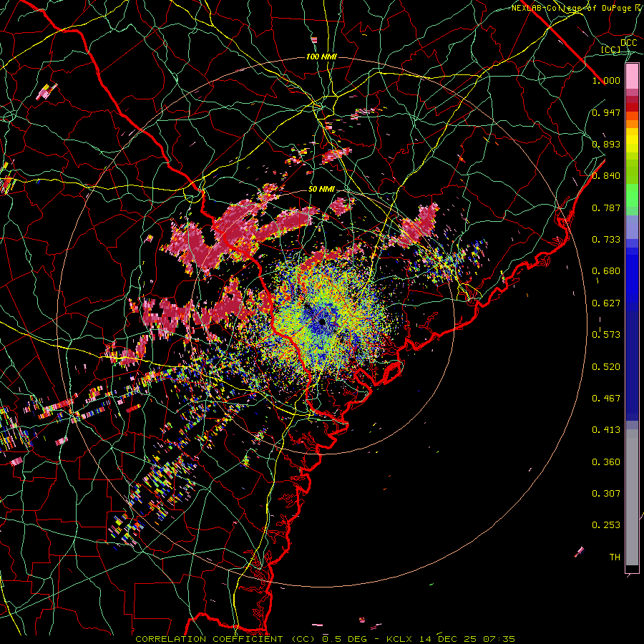The width and height of the screenshot is (644, 644).
Task: Click the DCC label above the color scale
Action: coord(628,43)
